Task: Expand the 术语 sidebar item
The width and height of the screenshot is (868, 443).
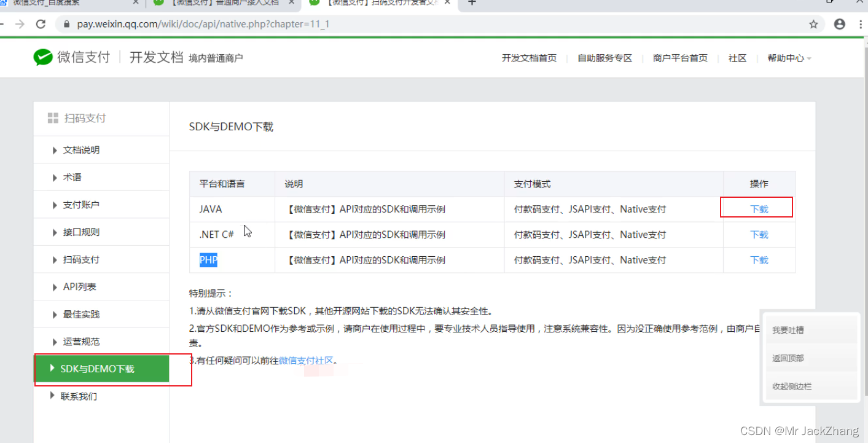Action: tap(101, 177)
